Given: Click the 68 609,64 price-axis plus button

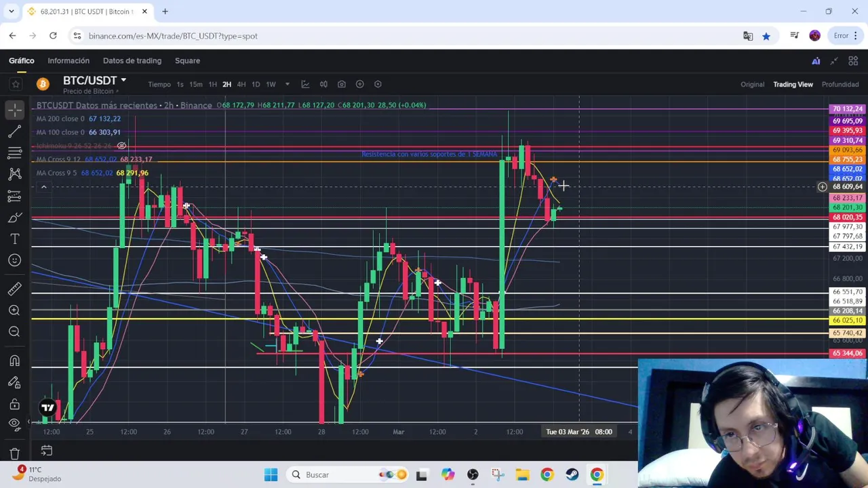Looking at the screenshot, I should 822,186.
